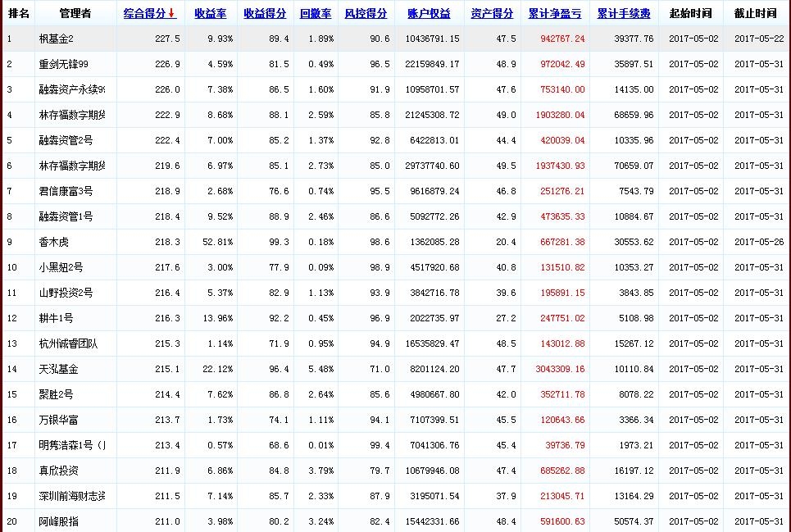Sort table by 累计手续费 header

point(624,14)
